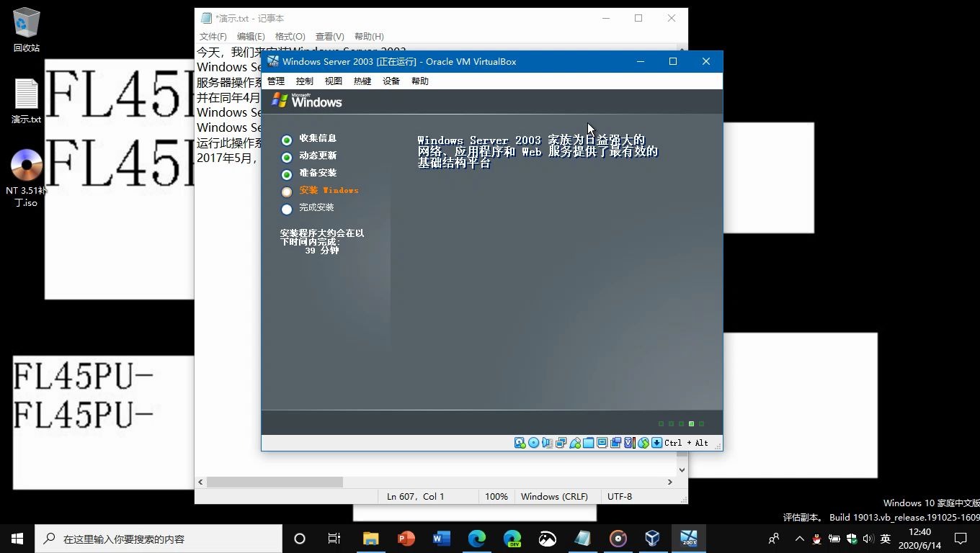Click the 100% zoom status in Notepad
This screenshot has width=980, height=553.
click(x=496, y=496)
